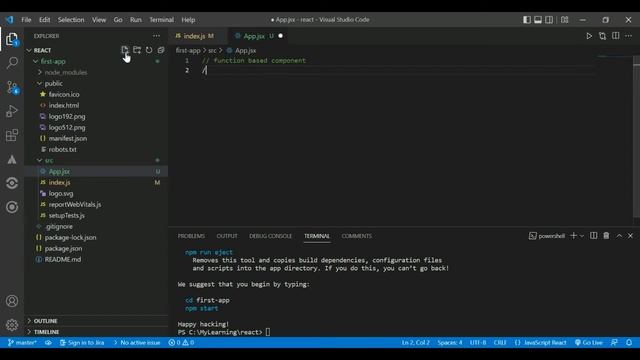Open package.json in Explorer
The width and height of the screenshot is (640, 360).
63,248
